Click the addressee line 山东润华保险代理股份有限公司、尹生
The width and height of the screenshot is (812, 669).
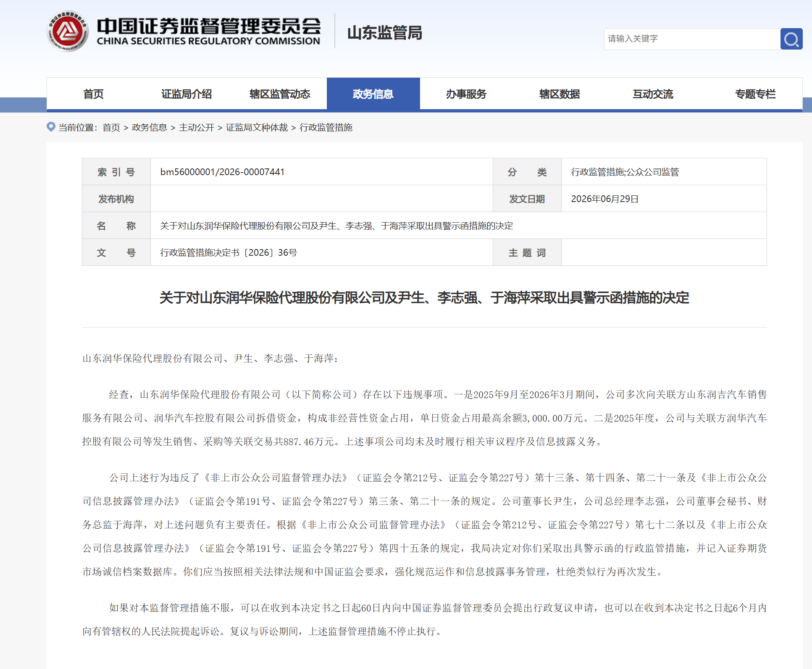[x=210, y=358]
